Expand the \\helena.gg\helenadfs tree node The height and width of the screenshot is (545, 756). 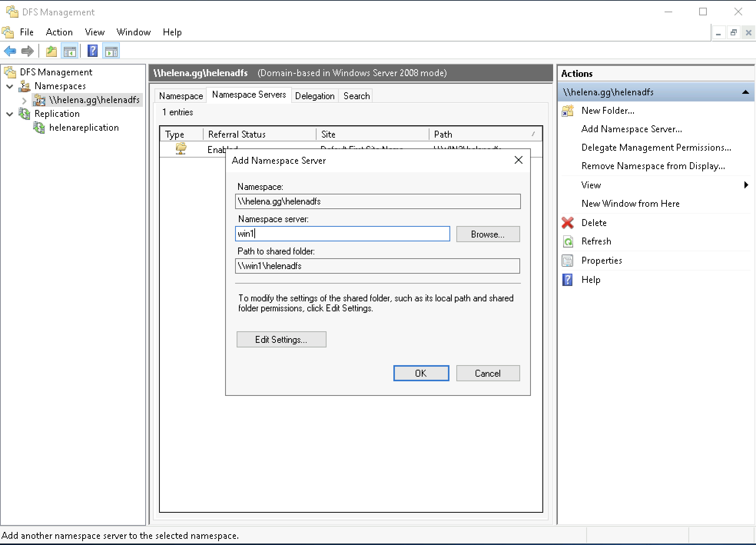tap(24, 101)
